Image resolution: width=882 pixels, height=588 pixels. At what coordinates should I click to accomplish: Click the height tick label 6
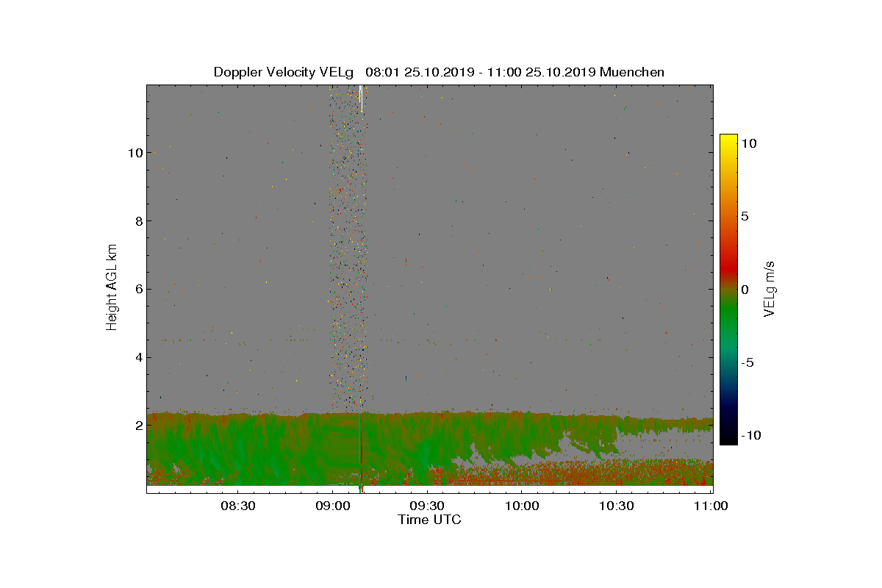coord(137,289)
